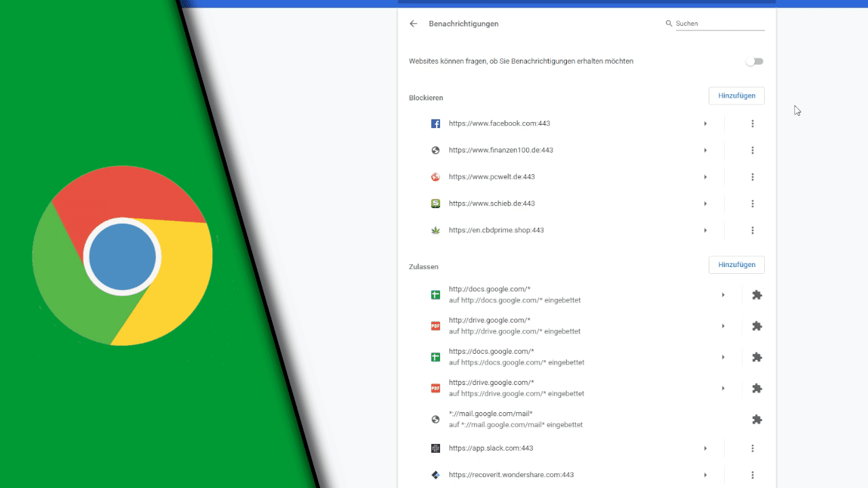Toggle websites may ask for notifications switch
Image resolution: width=868 pixels, height=488 pixels.
click(754, 62)
